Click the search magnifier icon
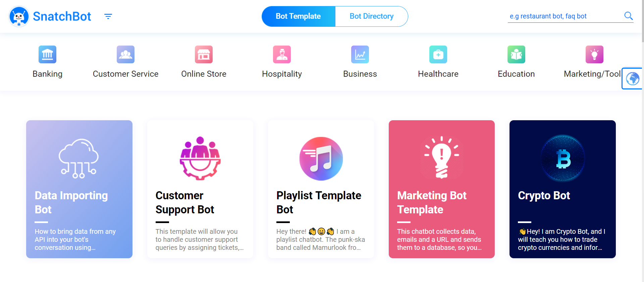Screen dimensions: 644x282 [628, 16]
